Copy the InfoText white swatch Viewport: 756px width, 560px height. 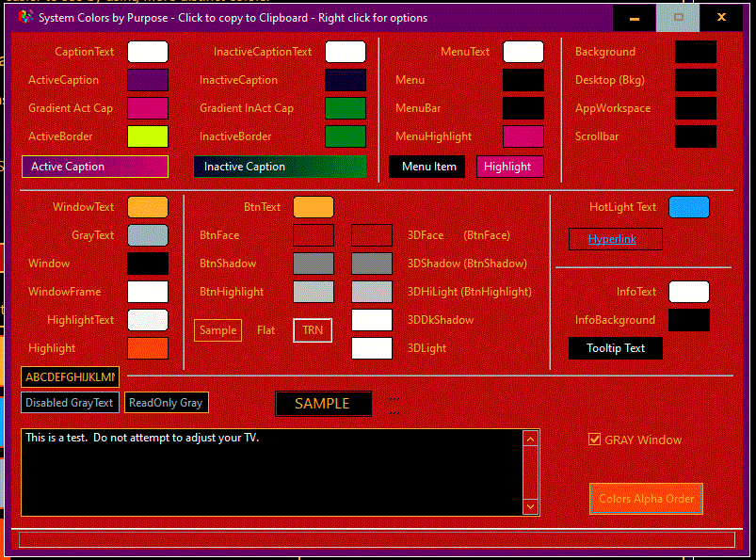pos(689,292)
